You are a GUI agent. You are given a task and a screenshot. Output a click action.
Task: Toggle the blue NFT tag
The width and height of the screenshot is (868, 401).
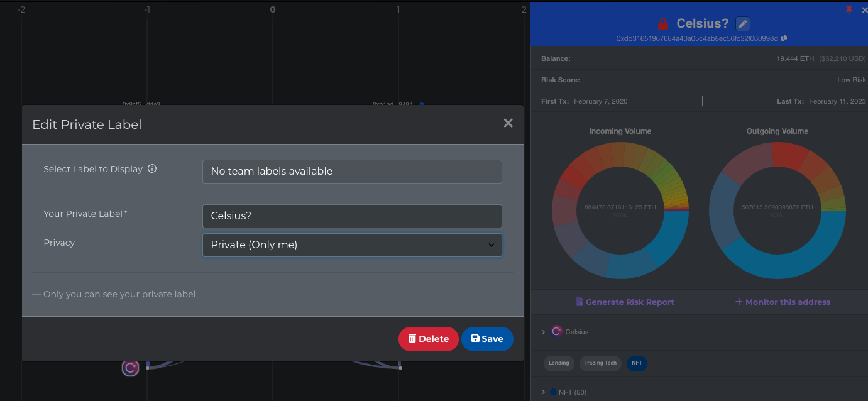pyautogui.click(x=637, y=363)
